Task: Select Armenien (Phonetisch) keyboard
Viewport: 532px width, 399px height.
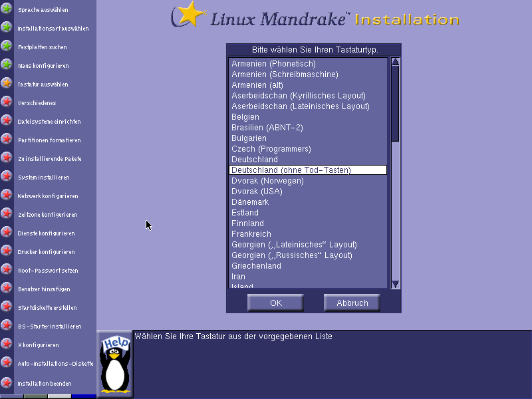Action: coord(308,64)
